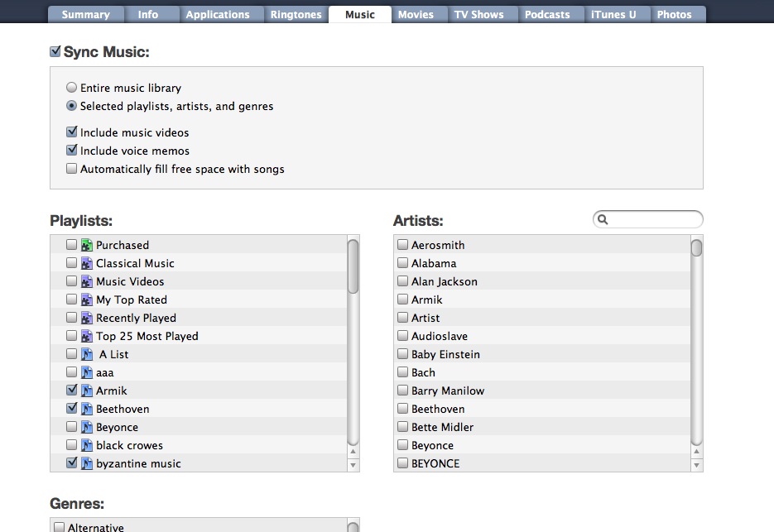
Task: Uncheck Include voice memos
Action: [x=71, y=150]
